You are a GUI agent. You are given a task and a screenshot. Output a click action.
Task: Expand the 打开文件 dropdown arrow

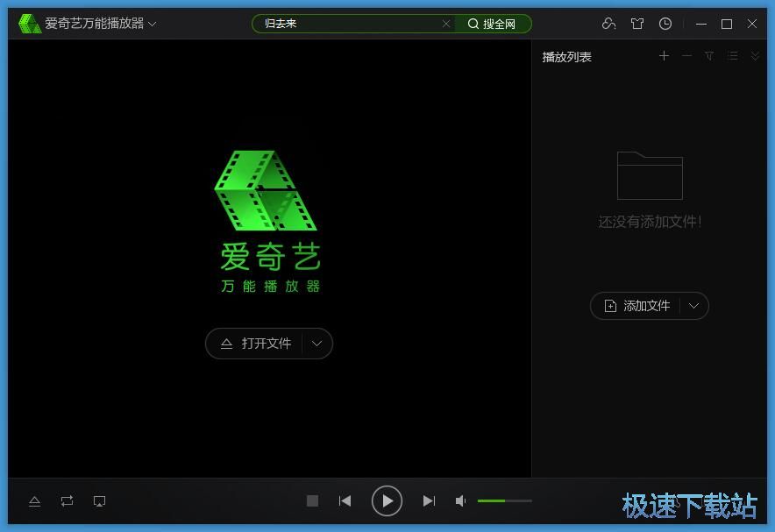point(316,344)
